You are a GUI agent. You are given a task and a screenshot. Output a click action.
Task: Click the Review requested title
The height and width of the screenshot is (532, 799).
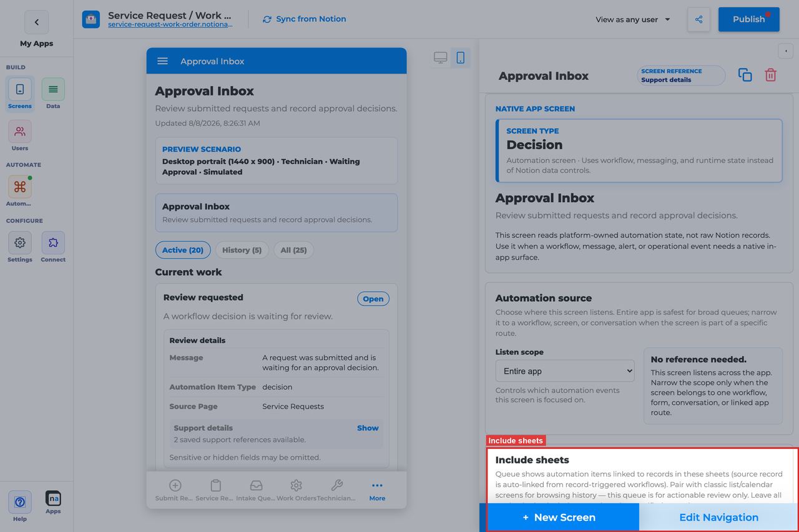203,297
